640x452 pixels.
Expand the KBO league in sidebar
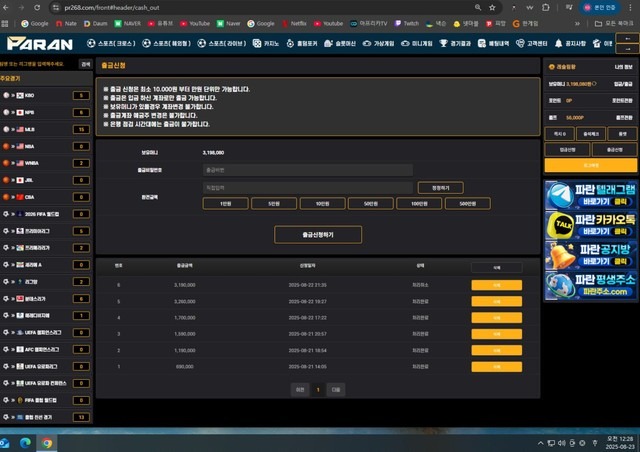click(x=45, y=95)
